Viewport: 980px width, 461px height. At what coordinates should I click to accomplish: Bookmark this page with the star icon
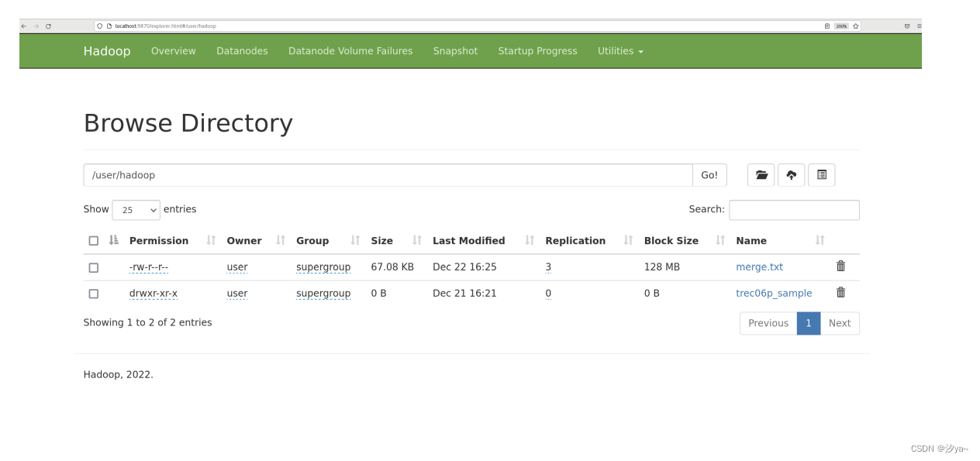[856, 26]
